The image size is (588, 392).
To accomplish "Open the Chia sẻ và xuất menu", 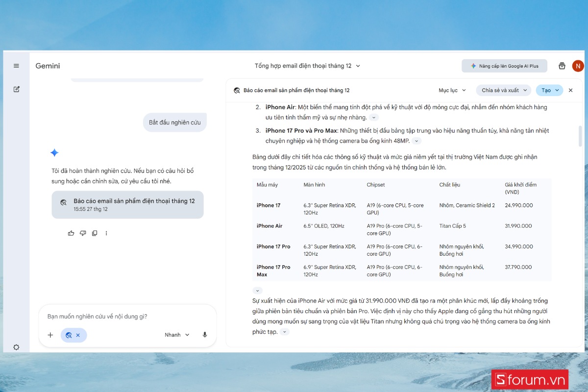I will point(503,90).
